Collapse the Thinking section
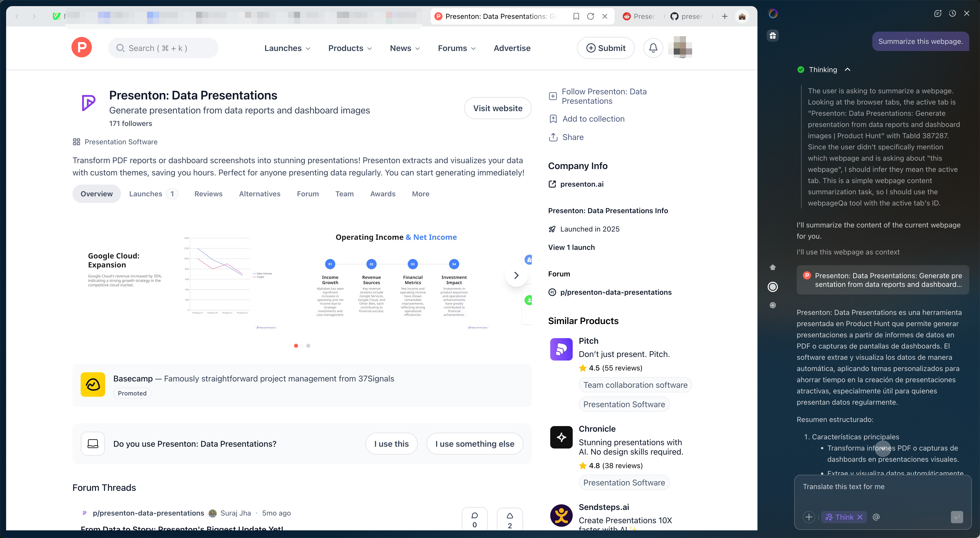This screenshot has height=538, width=980. pyautogui.click(x=847, y=70)
